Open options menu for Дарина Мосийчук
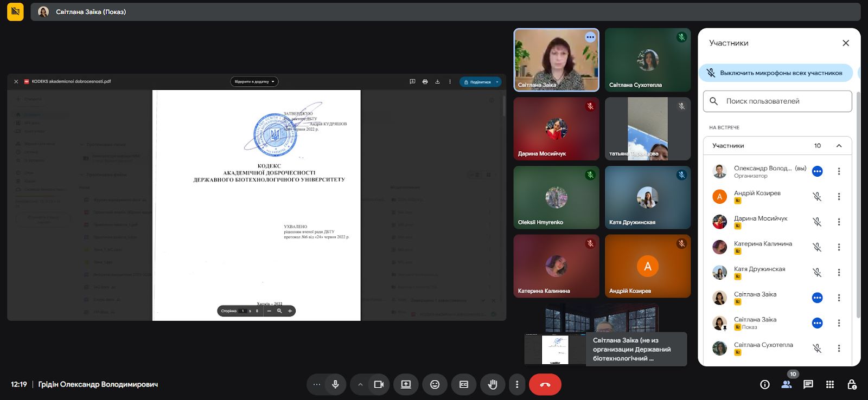Image resolution: width=868 pixels, height=400 pixels. tap(839, 222)
